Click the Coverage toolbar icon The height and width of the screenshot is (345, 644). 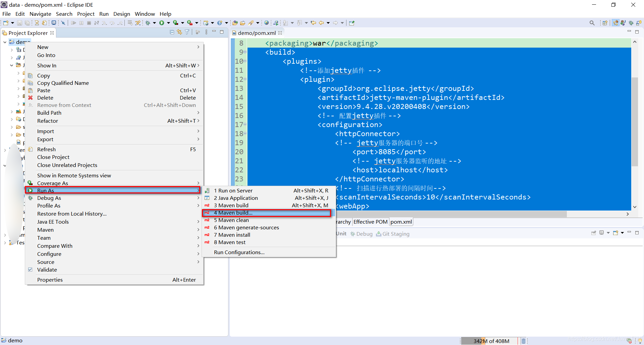(175, 23)
